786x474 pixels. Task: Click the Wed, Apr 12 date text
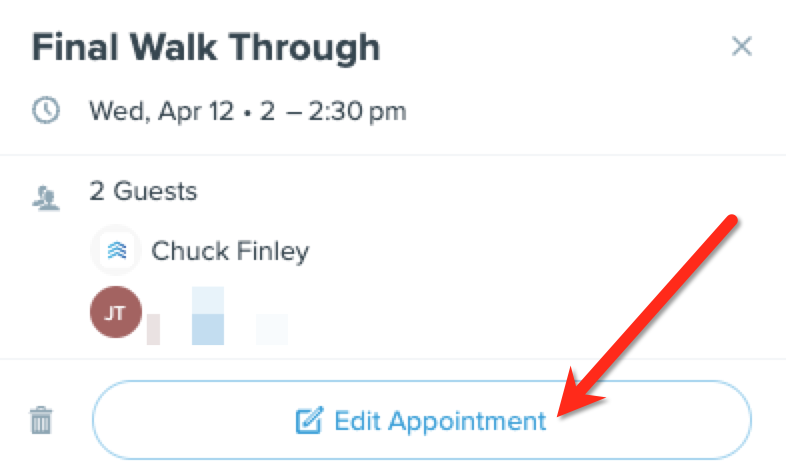coord(161,111)
